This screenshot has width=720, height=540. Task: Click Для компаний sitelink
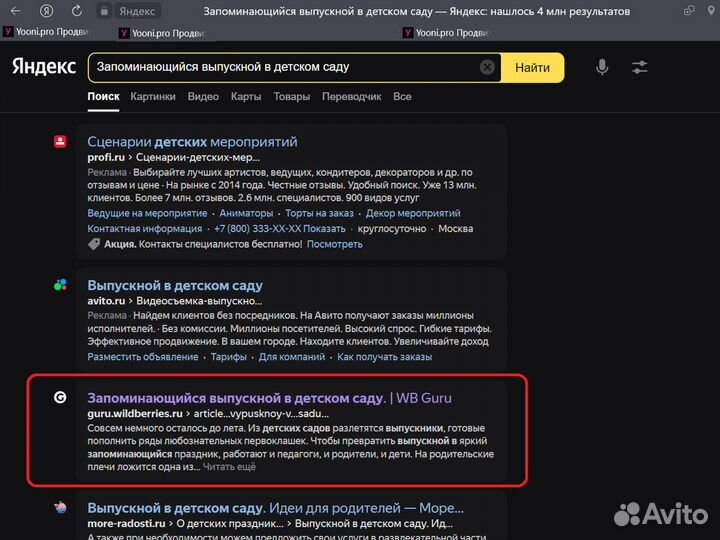click(292, 357)
